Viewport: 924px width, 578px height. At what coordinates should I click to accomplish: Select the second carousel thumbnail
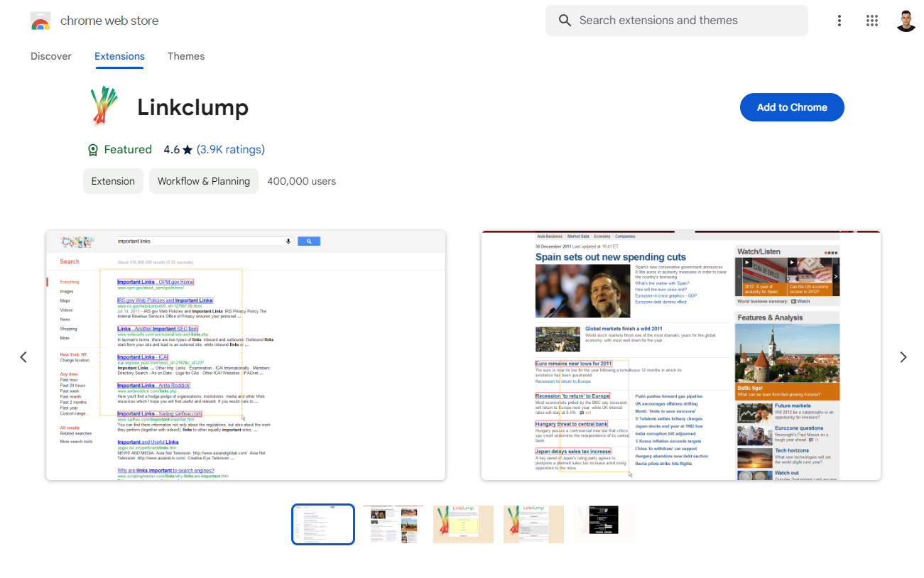[x=393, y=524]
